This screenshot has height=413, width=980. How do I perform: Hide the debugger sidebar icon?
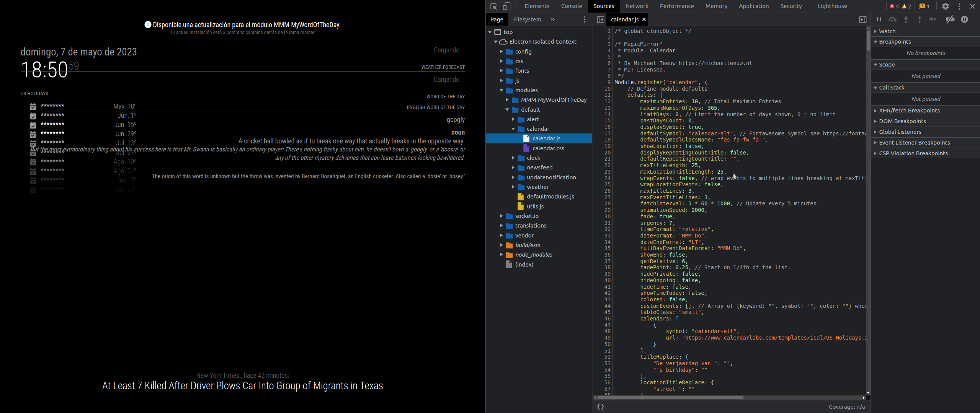coord(862,20)
